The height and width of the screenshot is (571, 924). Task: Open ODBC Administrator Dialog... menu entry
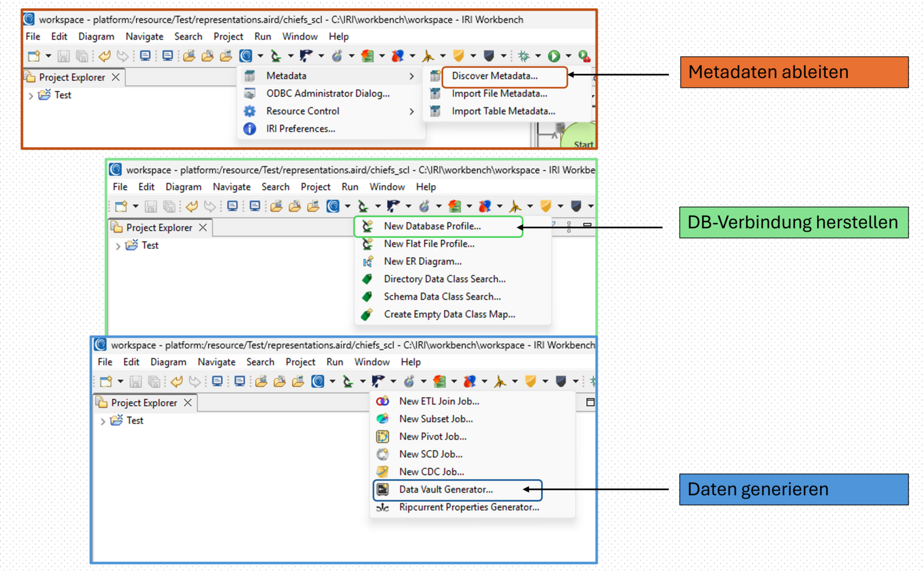pos(327,94)
